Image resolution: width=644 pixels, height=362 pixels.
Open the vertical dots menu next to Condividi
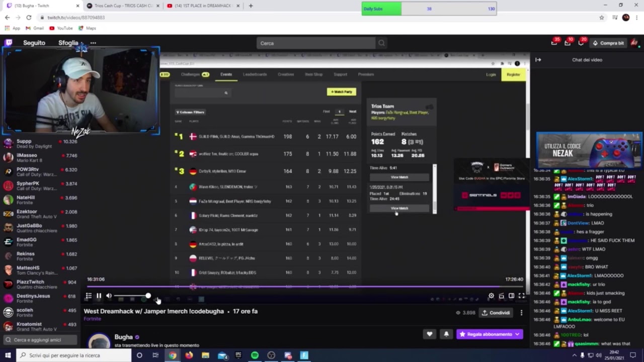[x=521, y=313]
